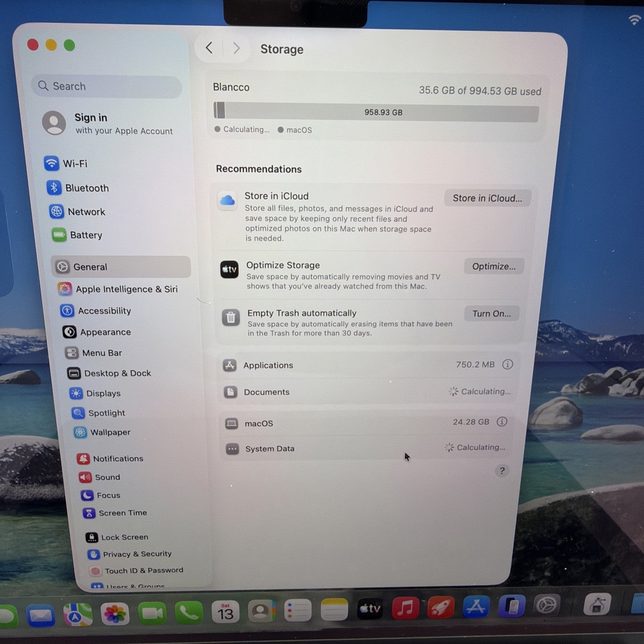This screenshot has height=644, width=644.
Task: Go back using the left chevron
Action: click(209, 48)
